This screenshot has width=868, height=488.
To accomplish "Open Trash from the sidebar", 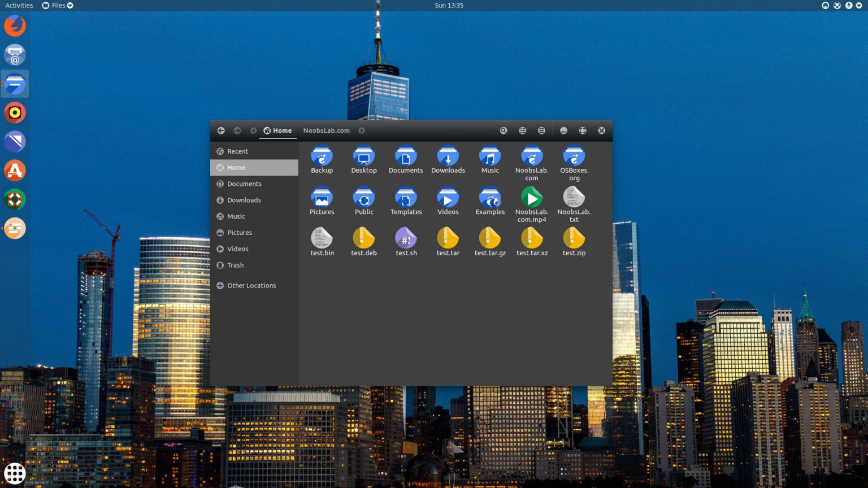I will [235, 265].
